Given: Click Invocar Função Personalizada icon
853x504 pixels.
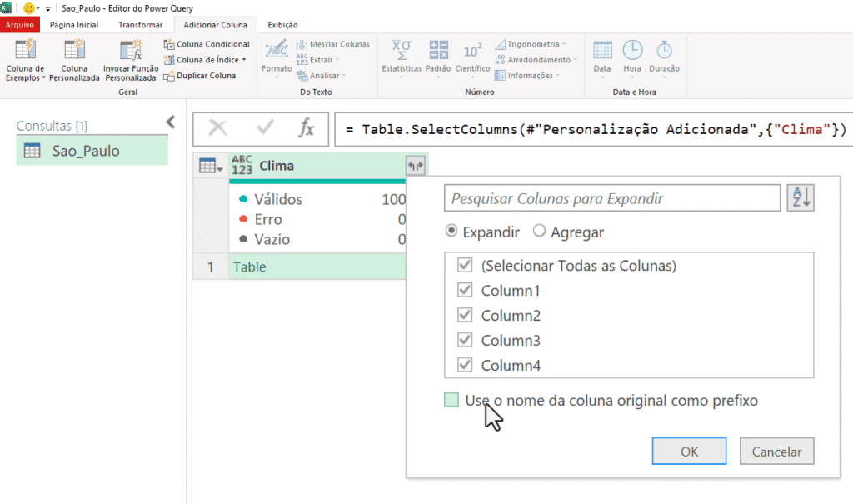Looking at the screenshot, I should 131,51.
